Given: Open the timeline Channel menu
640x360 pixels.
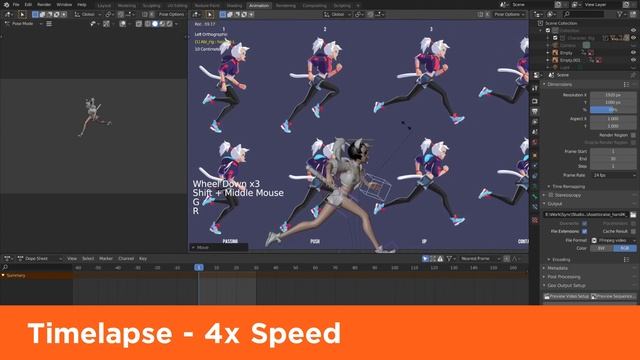Looking at the screenshot, I should [126, 258].
